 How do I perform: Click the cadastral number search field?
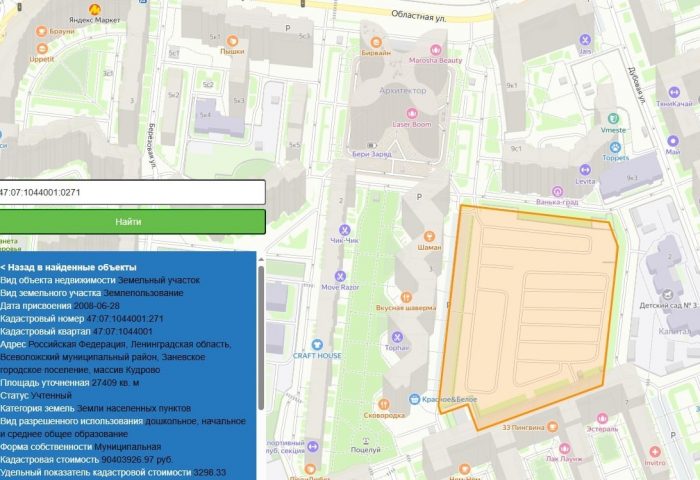point(132,192)
